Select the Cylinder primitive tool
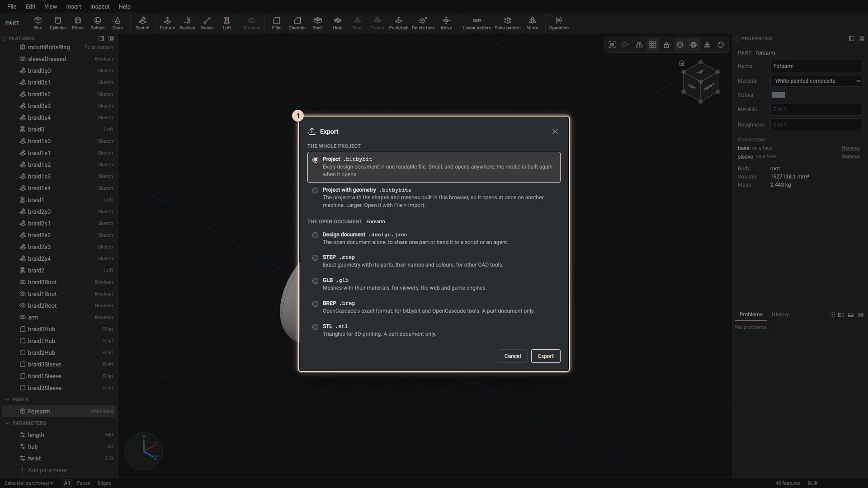 click(x=58, y=23)
